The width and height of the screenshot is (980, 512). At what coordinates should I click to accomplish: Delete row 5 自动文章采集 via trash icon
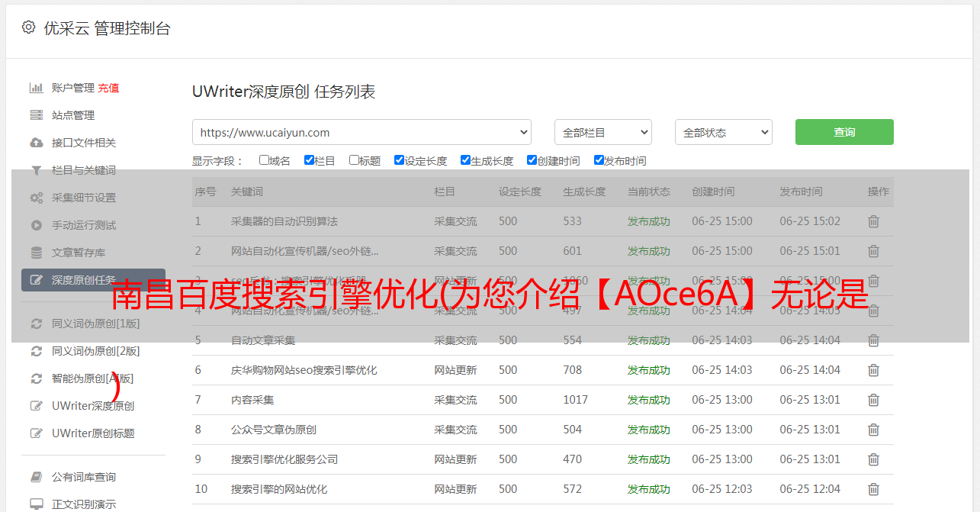click(x=873, y=340)
